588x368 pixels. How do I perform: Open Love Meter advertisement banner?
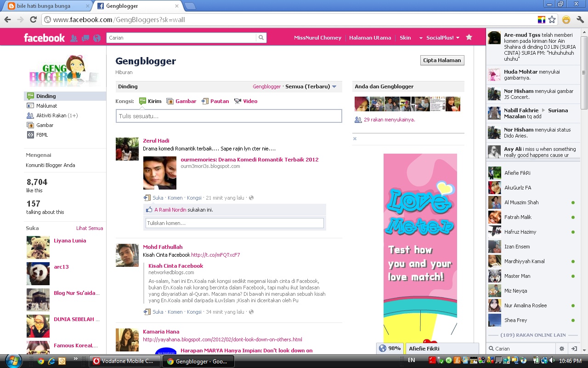[420, 248]
